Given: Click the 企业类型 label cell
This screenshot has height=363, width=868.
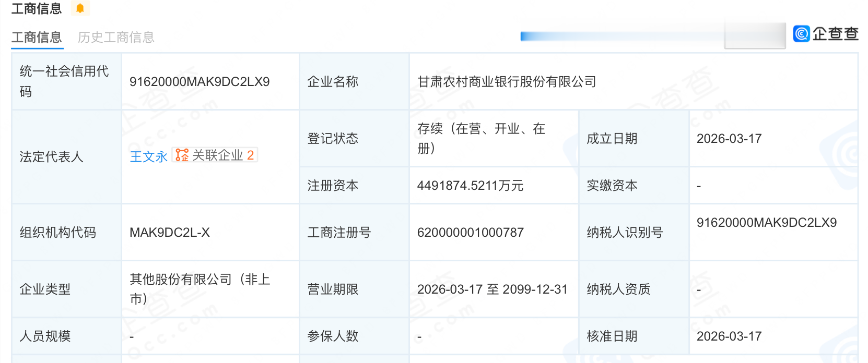Looking at the screenshot, I should (x=66, y=289).
